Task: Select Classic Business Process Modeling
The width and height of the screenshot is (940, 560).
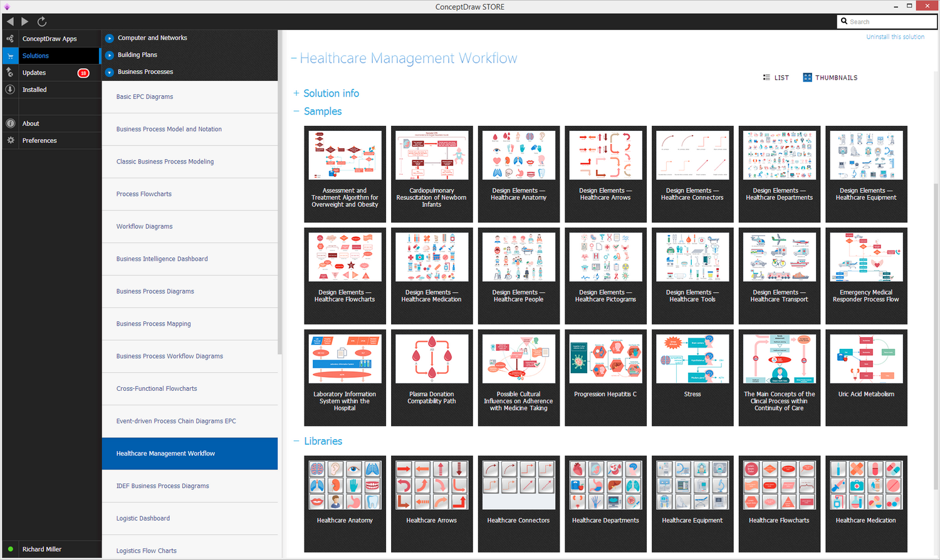Action: [x=190, y=162]
